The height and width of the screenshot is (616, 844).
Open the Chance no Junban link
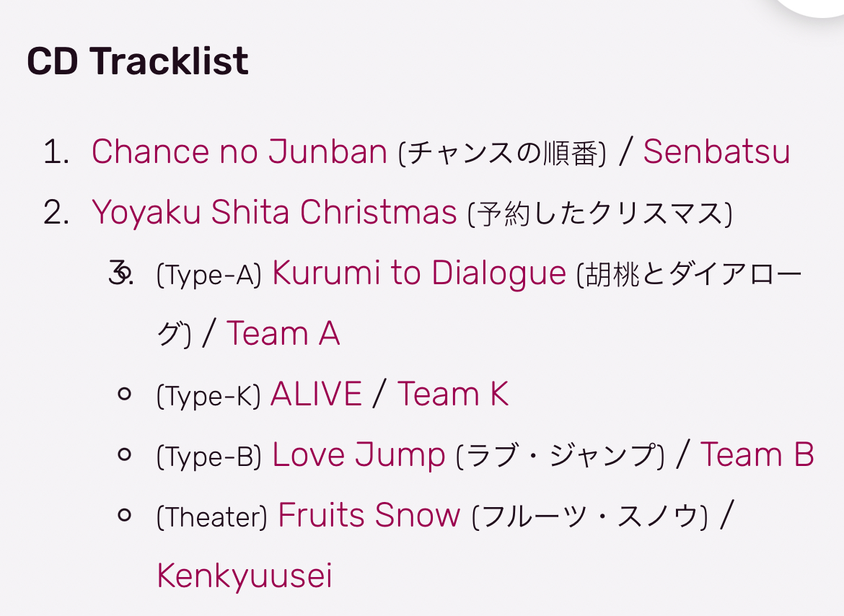[239, 151]
